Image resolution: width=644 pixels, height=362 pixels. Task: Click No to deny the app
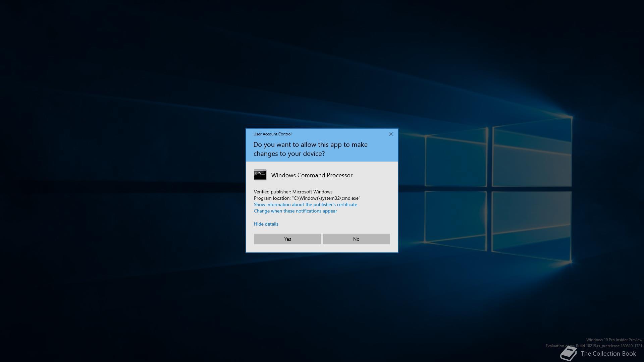(356, 239)
